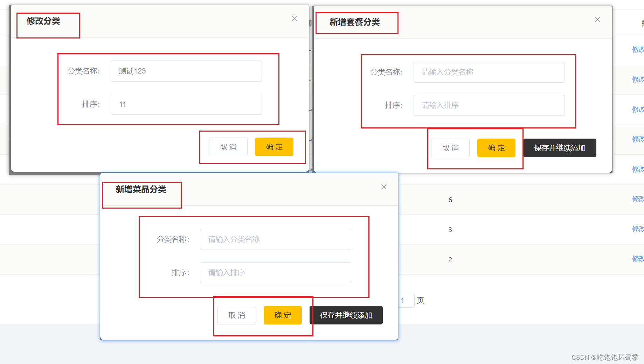
Task: Click 取消 in the 新增菜品分类 dialog
Action: point(237,315)
